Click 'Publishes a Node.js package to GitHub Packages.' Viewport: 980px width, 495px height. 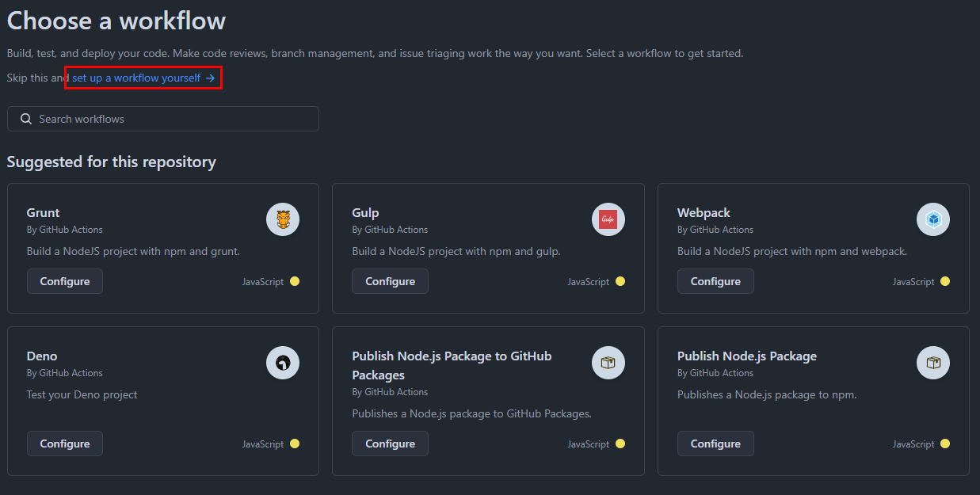(472, 413)
